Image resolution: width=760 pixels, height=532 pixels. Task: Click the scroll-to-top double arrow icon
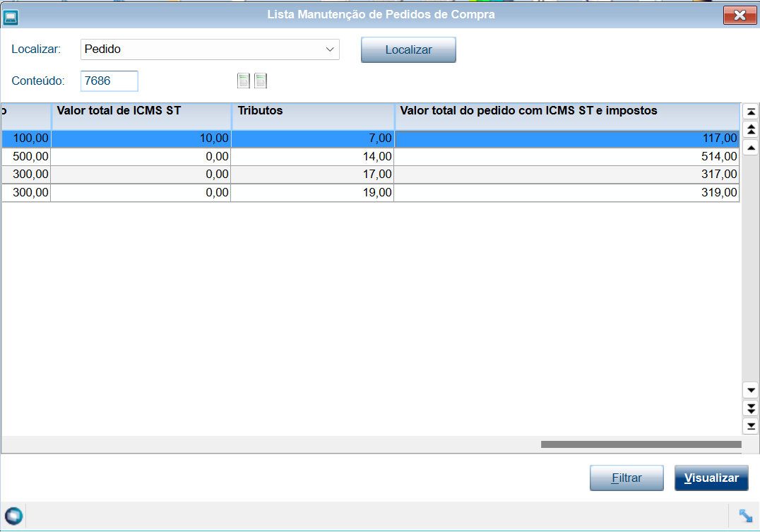pyautogui.click(x=751, y=111)
